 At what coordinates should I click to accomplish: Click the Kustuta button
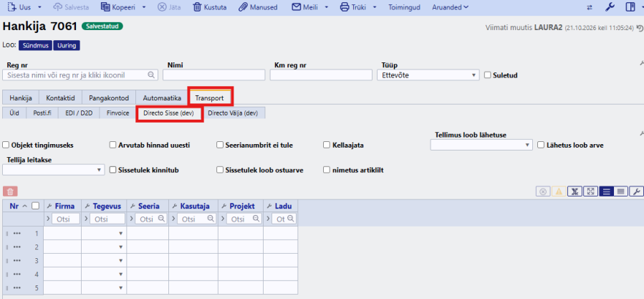pos(210,7)
